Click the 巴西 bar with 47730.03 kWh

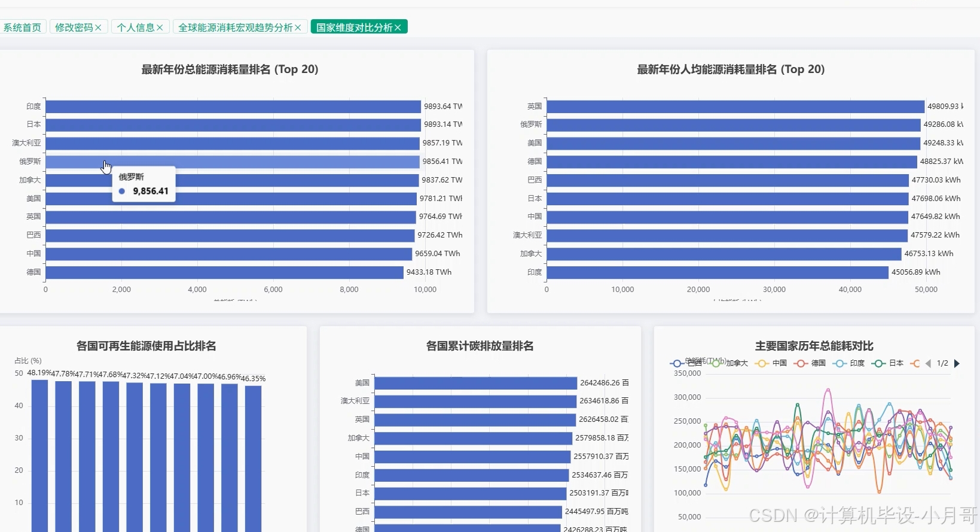point(728,180)
